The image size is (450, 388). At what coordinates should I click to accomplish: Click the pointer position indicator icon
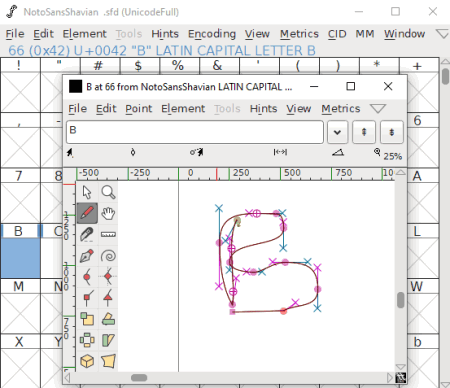(x=70, y=153)
